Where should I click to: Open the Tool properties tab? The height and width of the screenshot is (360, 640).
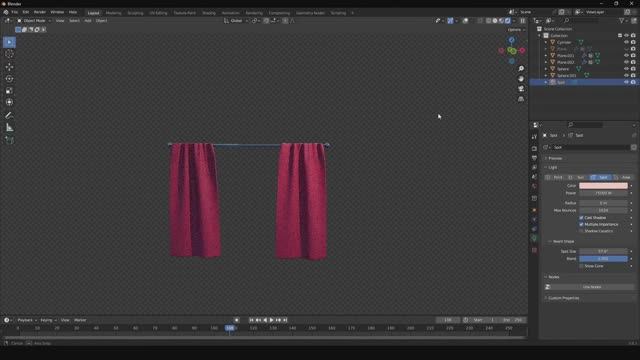[534, 137]
